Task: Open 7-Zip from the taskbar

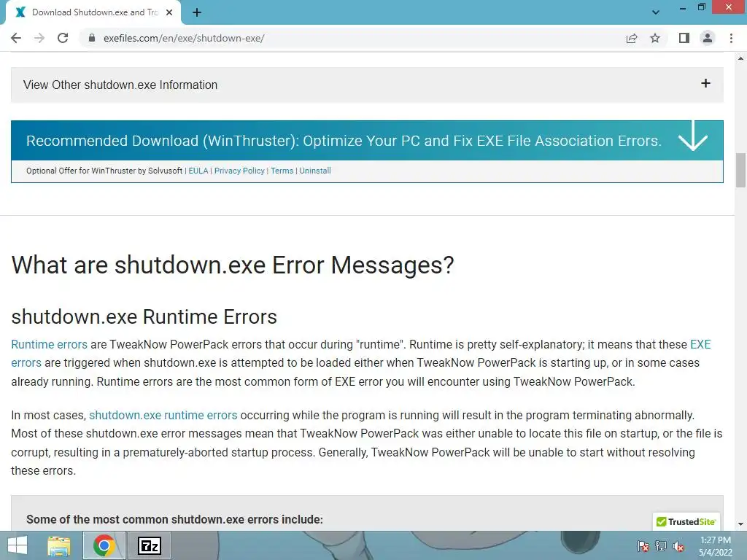Action: (149, 545)
